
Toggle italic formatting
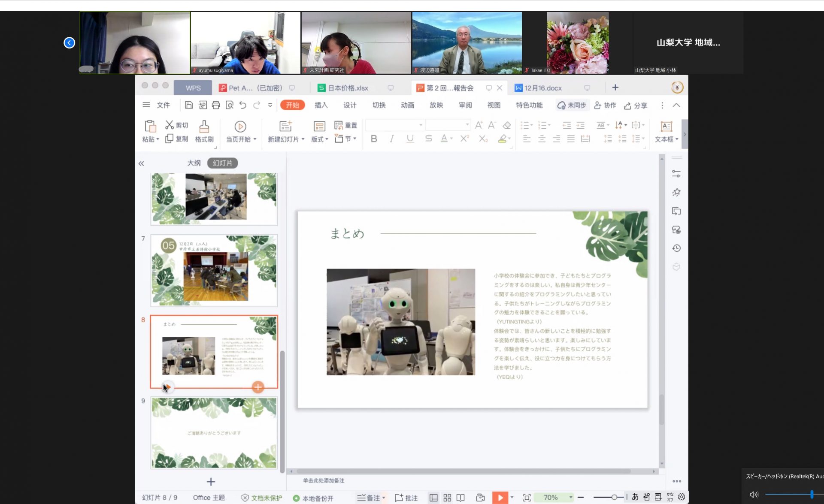tap(392, 139)
